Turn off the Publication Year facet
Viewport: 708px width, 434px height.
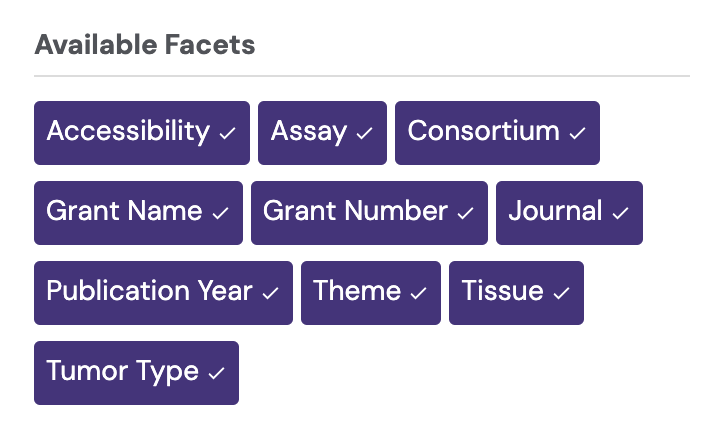163,292
